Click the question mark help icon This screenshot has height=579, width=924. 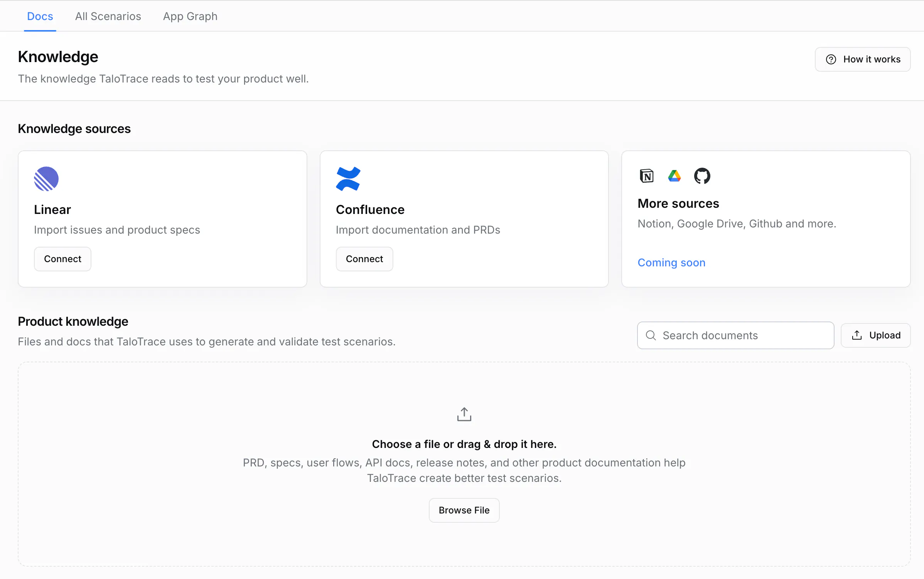click(831, 59)
